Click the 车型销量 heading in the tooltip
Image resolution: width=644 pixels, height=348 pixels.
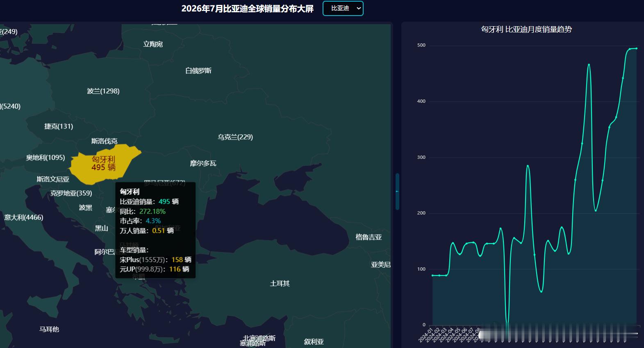[134, 250]
